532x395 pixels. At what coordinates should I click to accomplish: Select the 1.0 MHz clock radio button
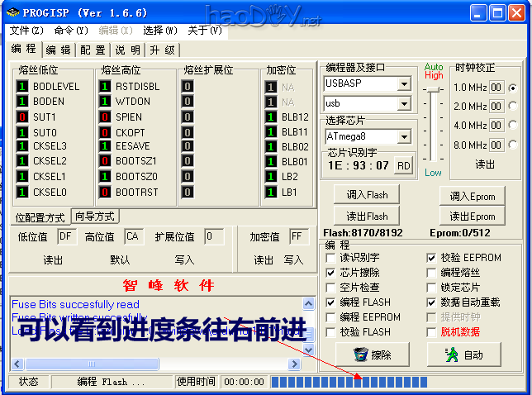513,88
